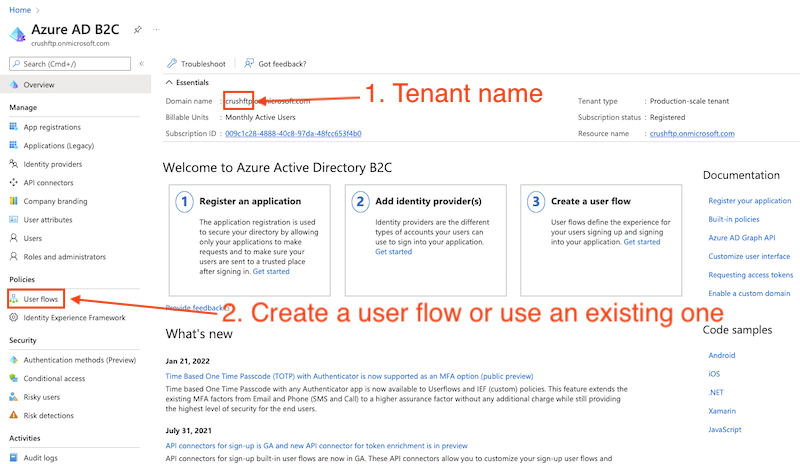800x464 pixels.
Task: Open the Subscription ID link
Action: click(293, 133)
